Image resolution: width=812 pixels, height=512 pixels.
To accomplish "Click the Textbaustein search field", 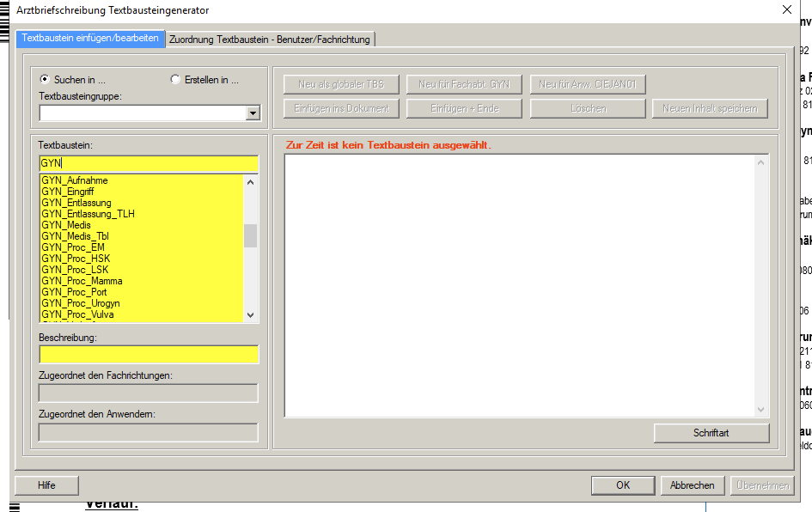I will pyautogui.click(x=148, y=163).
